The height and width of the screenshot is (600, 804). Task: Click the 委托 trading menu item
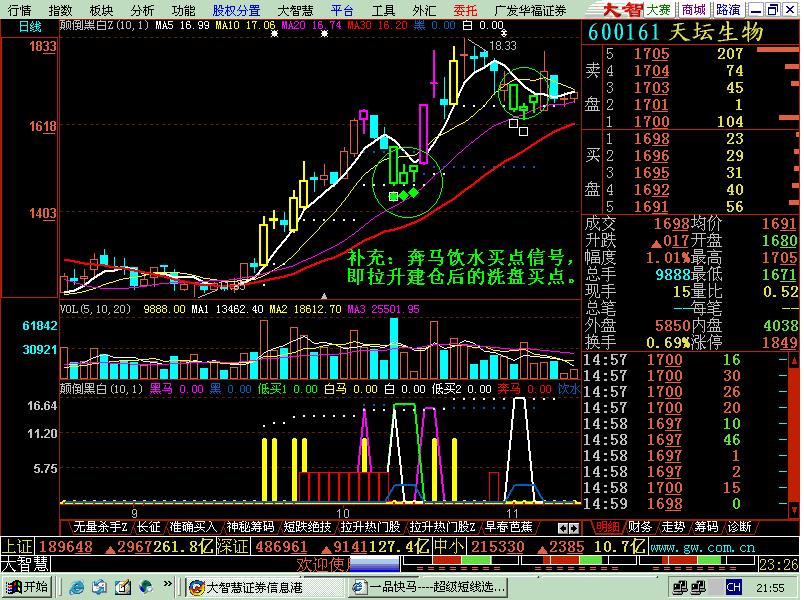(x=465, y=9)
